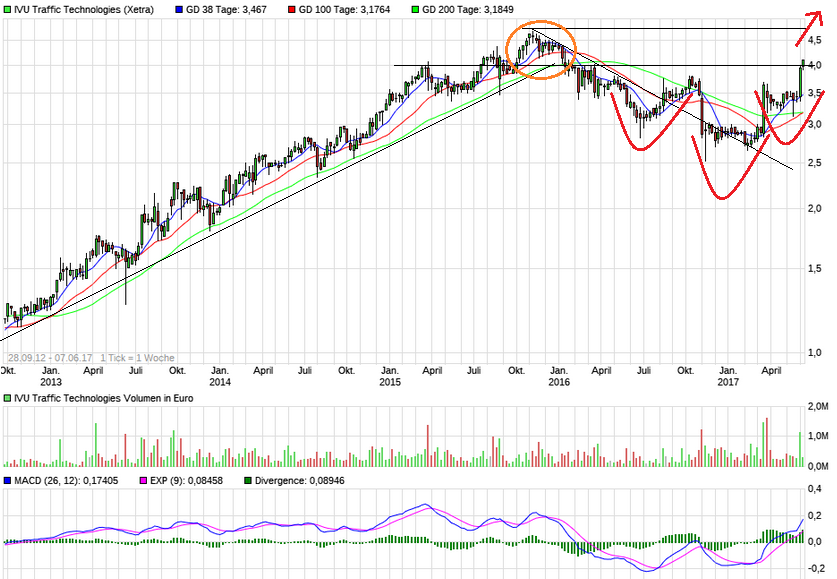This screenshot has width=837, height=579.
Task: Click the 2,0 price axis label
Action: (815, 209)
